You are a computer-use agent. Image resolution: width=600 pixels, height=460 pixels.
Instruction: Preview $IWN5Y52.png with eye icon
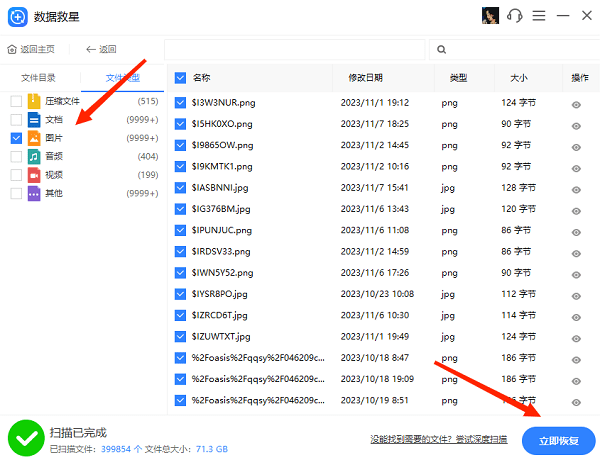(576, 275)
